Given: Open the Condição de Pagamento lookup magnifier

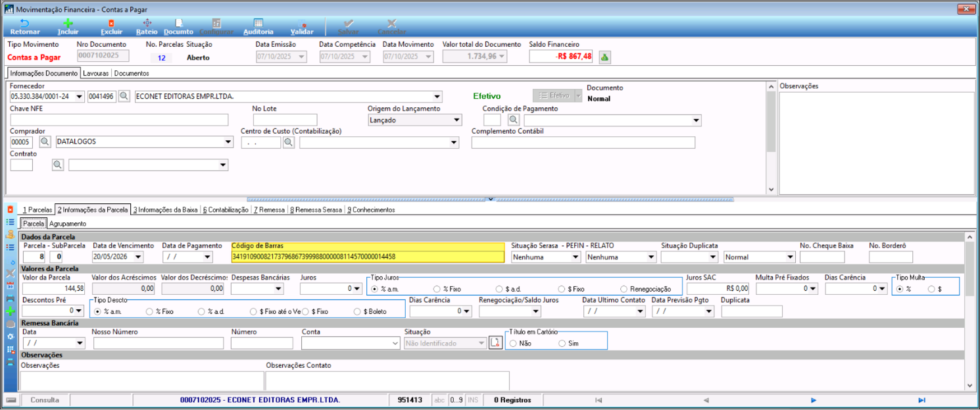Looking at the screenshot, I should click(513, 120).
